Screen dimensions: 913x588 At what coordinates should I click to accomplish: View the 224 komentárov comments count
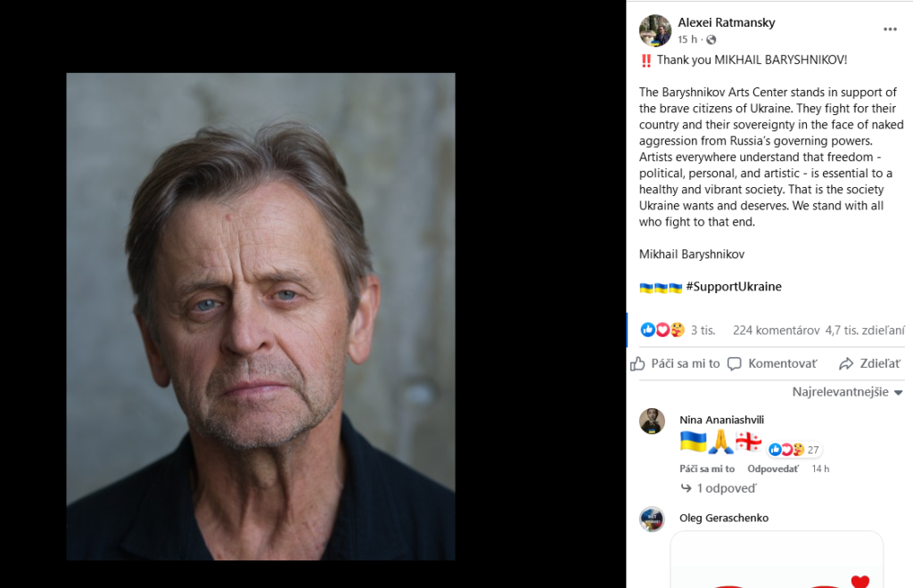[x=776, y=330]
